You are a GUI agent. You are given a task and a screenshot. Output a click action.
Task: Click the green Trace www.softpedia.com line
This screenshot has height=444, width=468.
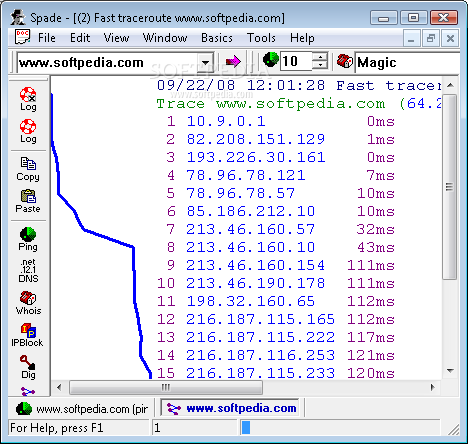[x=299, y=104]
